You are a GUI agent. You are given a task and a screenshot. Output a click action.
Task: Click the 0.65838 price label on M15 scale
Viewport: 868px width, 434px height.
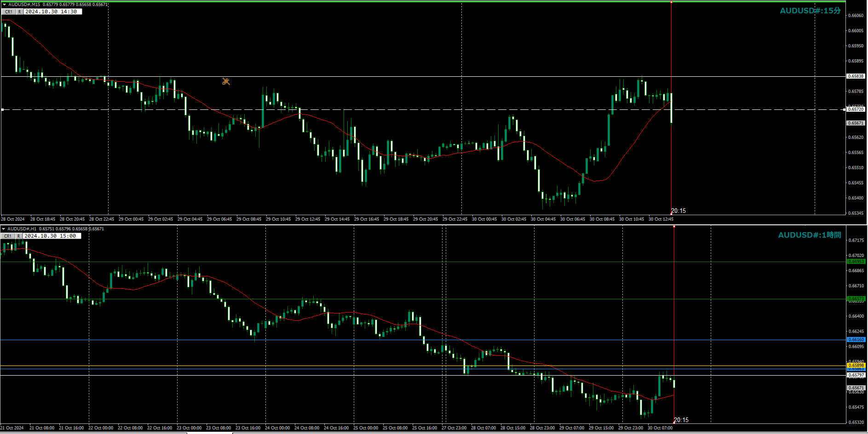[856, 76]
